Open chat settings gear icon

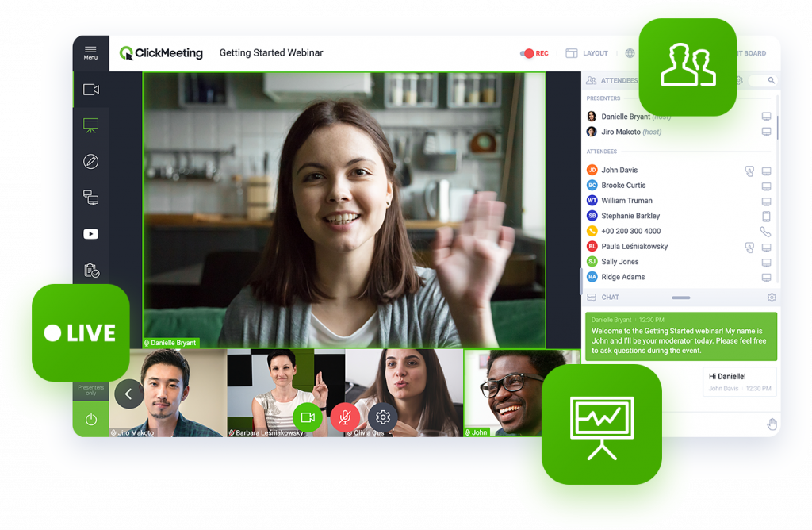[771, 298]
